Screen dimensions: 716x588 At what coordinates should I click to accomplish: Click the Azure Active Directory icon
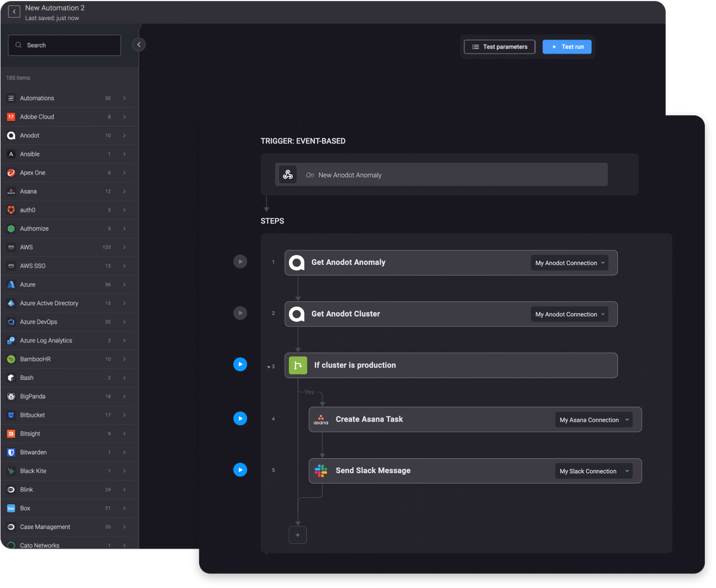click(11, 303)
